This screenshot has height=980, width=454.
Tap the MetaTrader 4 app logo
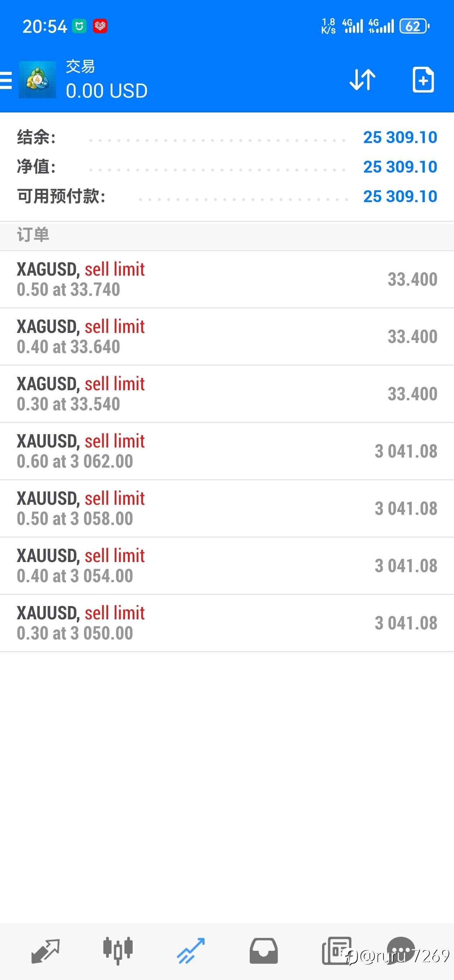[x=37, y=80]
